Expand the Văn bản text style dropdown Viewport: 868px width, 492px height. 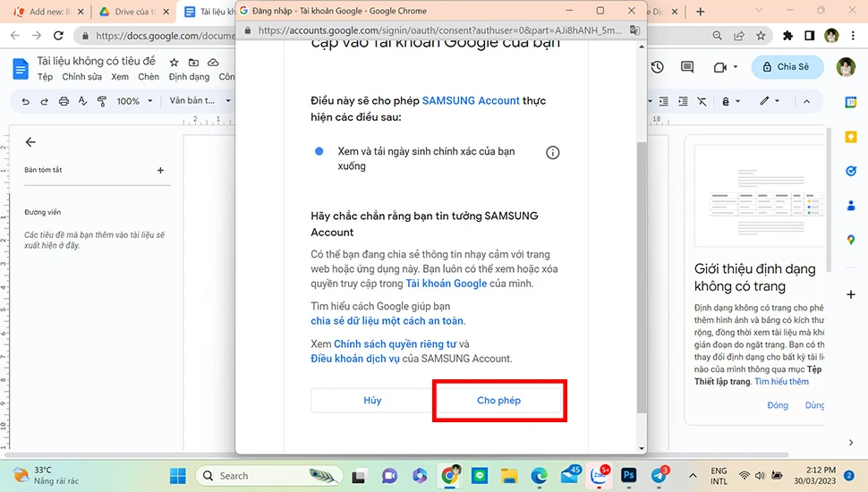200,101
